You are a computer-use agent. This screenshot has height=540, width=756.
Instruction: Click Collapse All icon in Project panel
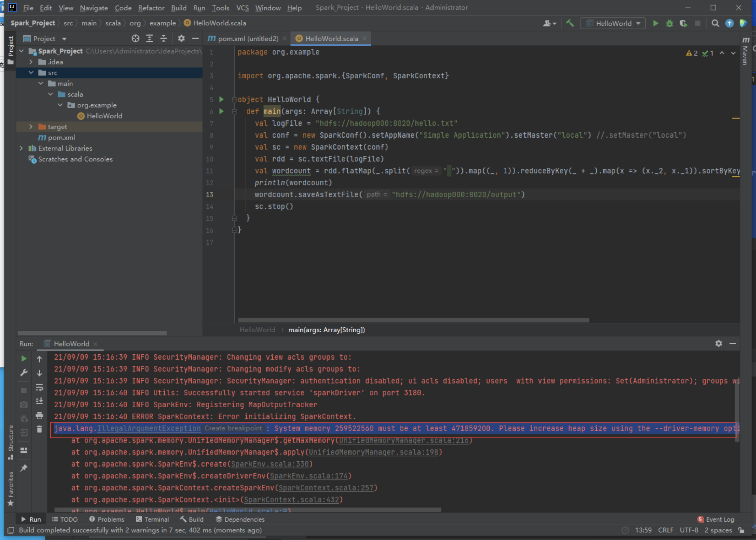[x=163, y=39]
